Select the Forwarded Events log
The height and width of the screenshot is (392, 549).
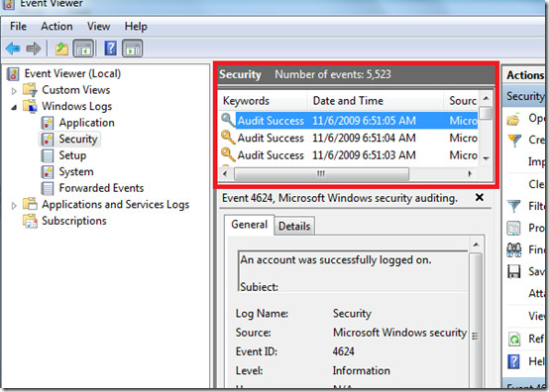(101, 188)
